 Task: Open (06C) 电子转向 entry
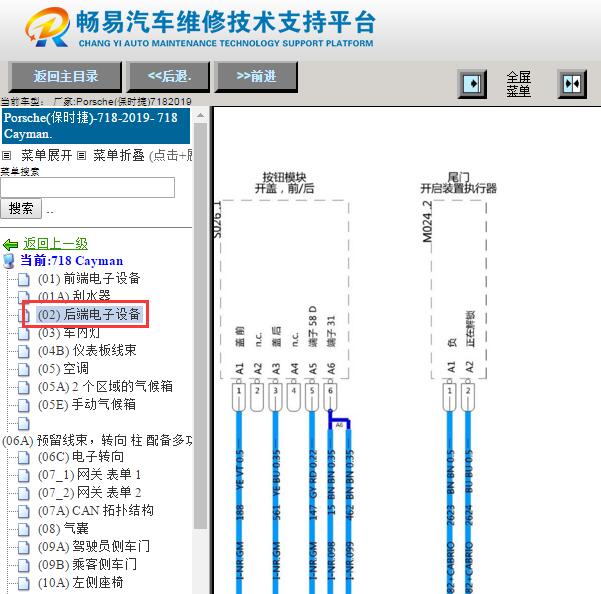(x=81, y=457)
